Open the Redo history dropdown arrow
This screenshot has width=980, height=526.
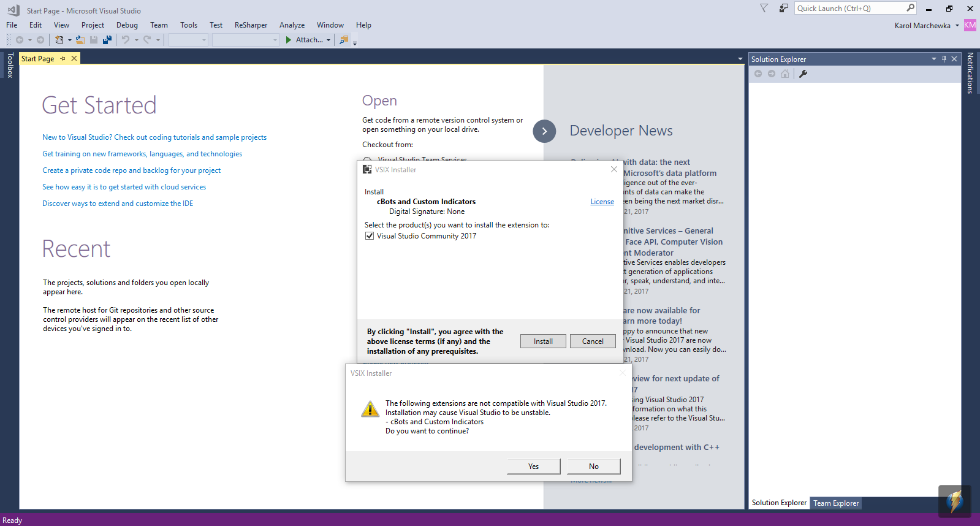(x=158, y=40)
